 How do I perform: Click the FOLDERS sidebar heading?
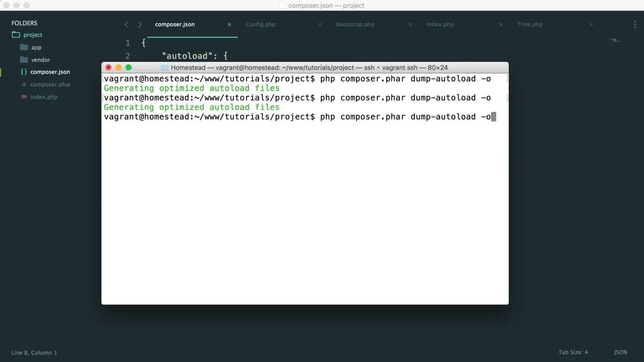[x=24, y=23]
